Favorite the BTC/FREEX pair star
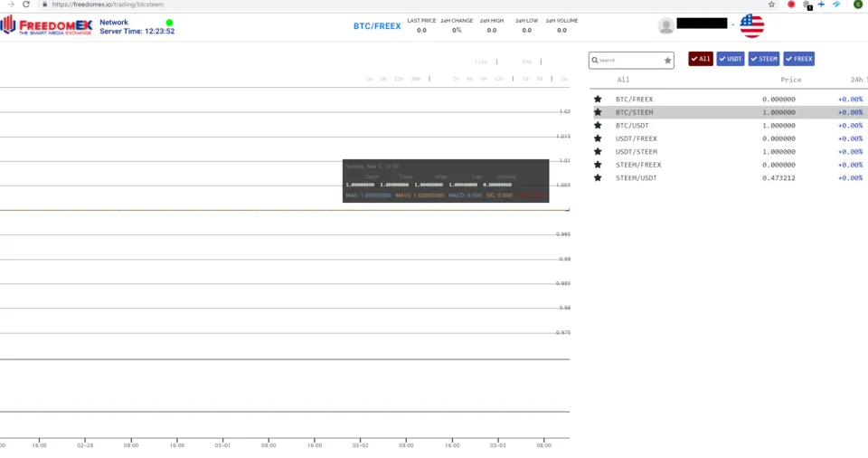 (598, 100)
